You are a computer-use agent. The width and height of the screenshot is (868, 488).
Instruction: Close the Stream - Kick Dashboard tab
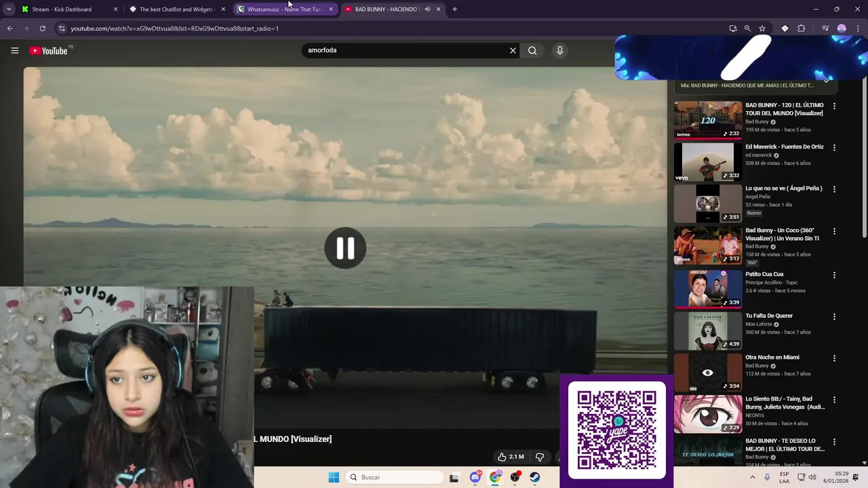click(115, 9)
